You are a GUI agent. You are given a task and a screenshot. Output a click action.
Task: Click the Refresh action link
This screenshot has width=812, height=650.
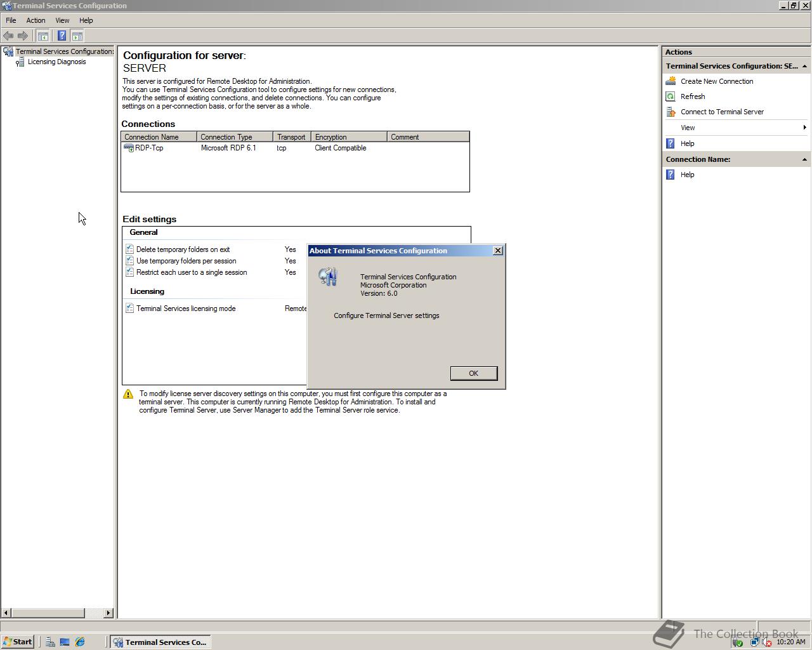point(693,96)
